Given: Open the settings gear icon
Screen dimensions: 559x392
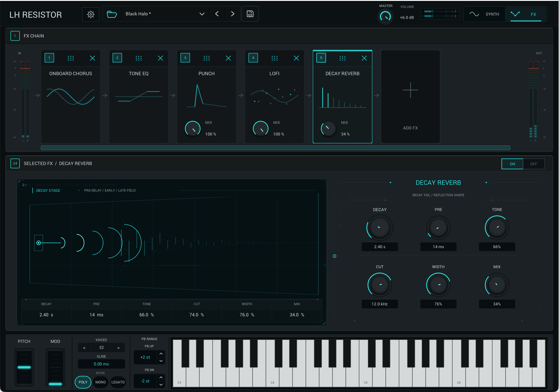Looking at the screenshot, I should coord(91,14).
